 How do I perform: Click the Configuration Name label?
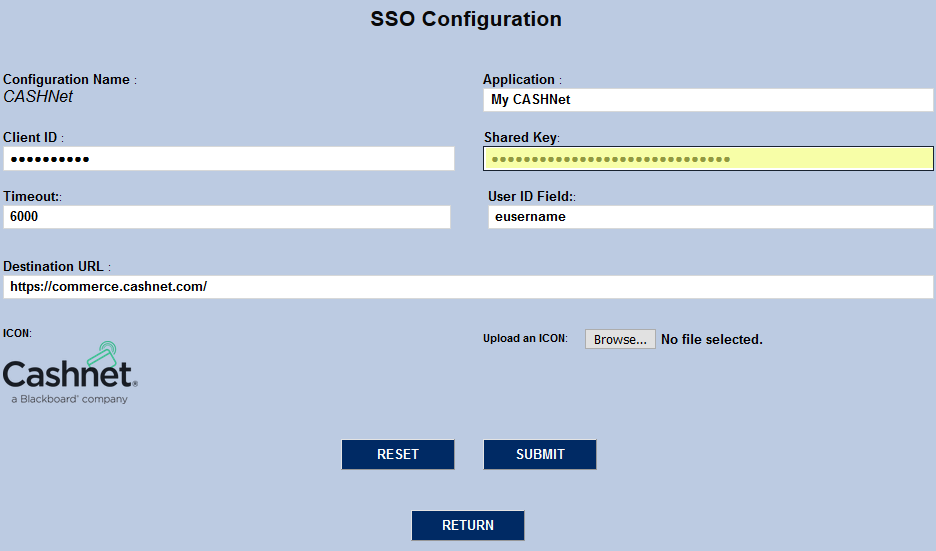coord(67,79)
